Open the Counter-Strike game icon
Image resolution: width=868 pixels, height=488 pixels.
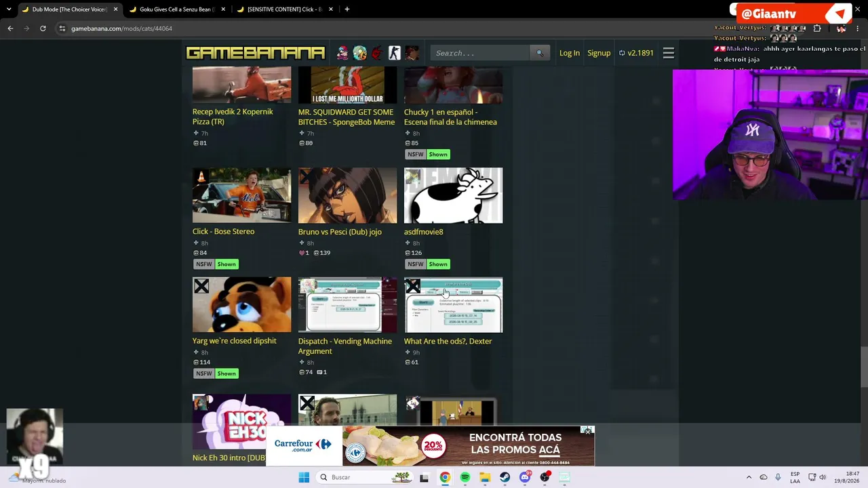click(x=395, y=53)
